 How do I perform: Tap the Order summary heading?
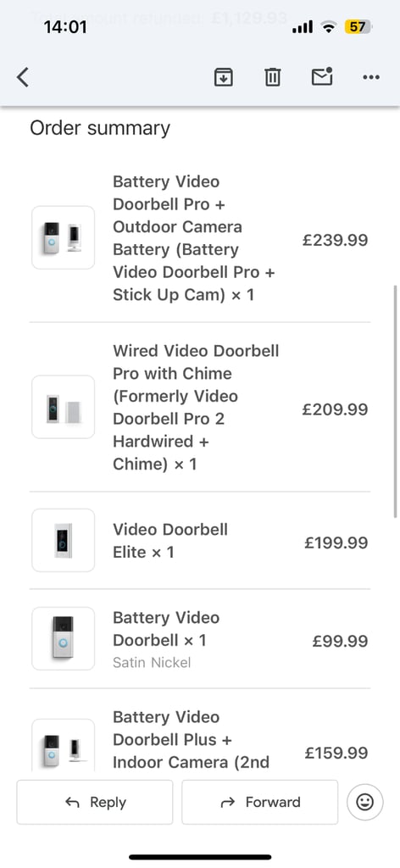[x=100, y=128]
